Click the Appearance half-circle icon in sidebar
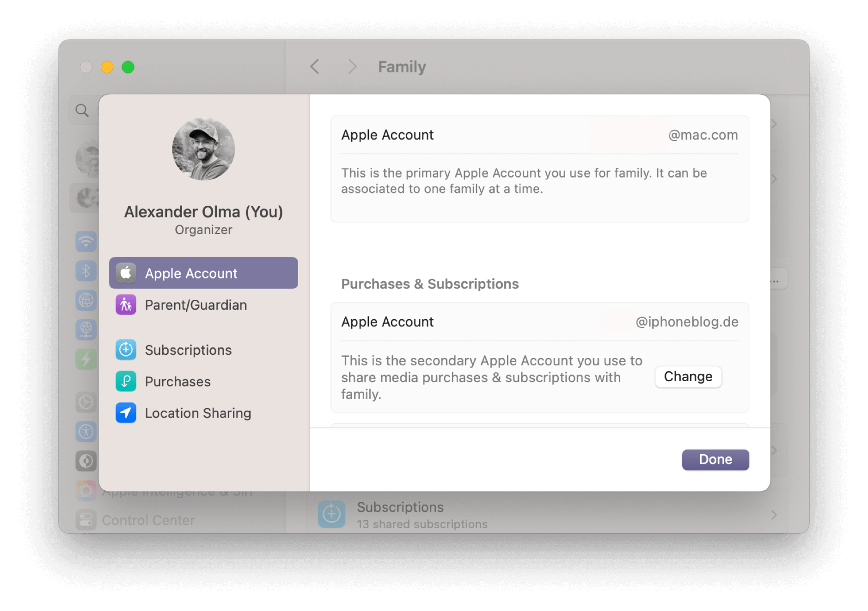Screen dimensions: 868x611 tap(86, 461)
